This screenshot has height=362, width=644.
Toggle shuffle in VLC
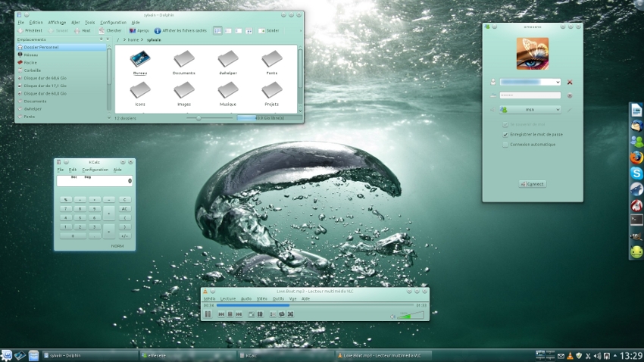point(290,314)
